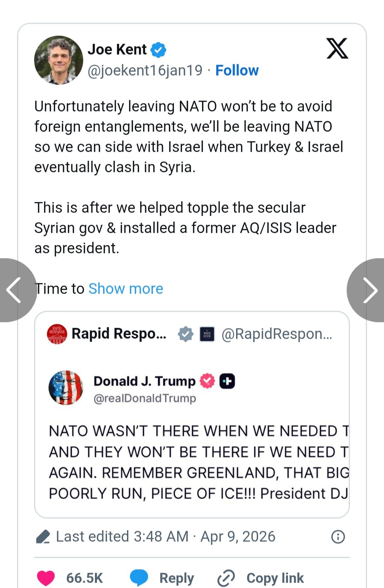
Task: Like the tweet with heart icon
Action: (x=46, y=578)
